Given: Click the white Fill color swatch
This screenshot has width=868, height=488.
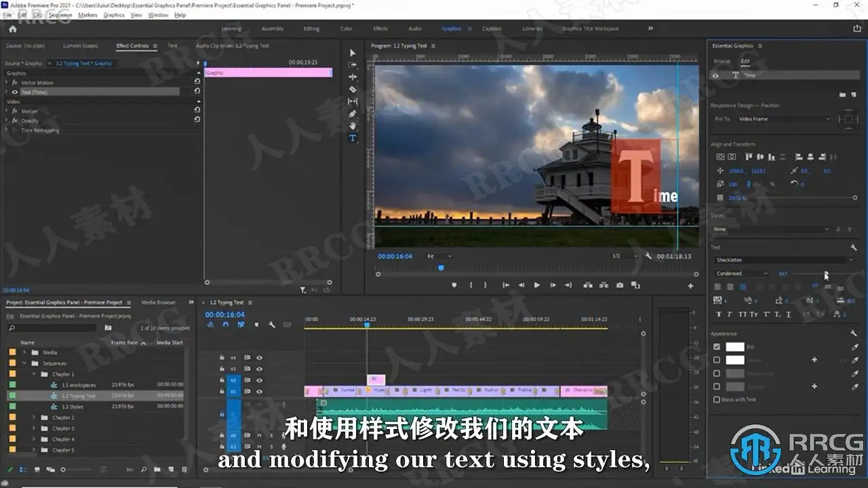Looking at the screenshot, I should [x=735, y=347].
